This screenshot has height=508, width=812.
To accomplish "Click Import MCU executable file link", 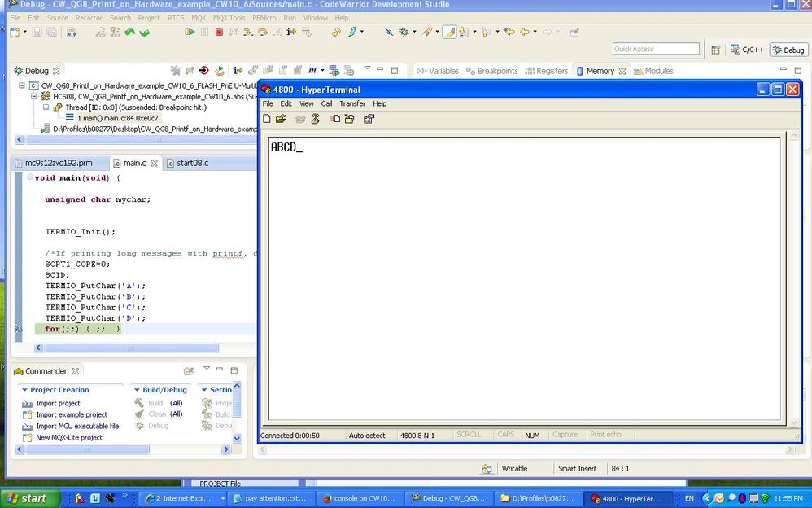I will [77, 426].
